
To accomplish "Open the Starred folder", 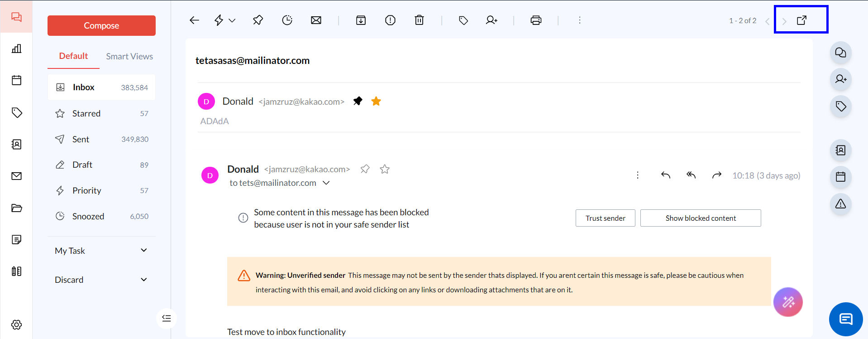I will 86,113.
